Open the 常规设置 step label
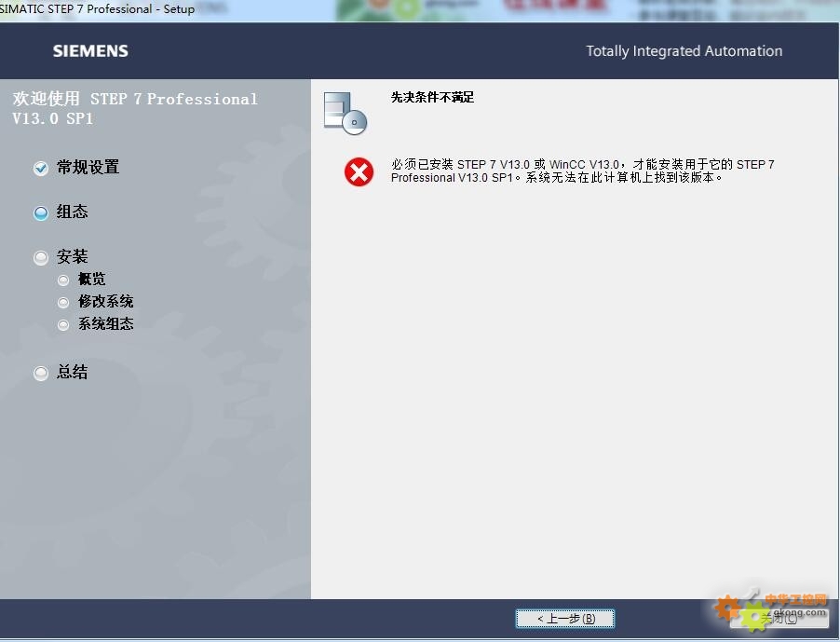This screenshot has height=642, width=840. pyautogui.click(x=88, y=167)
